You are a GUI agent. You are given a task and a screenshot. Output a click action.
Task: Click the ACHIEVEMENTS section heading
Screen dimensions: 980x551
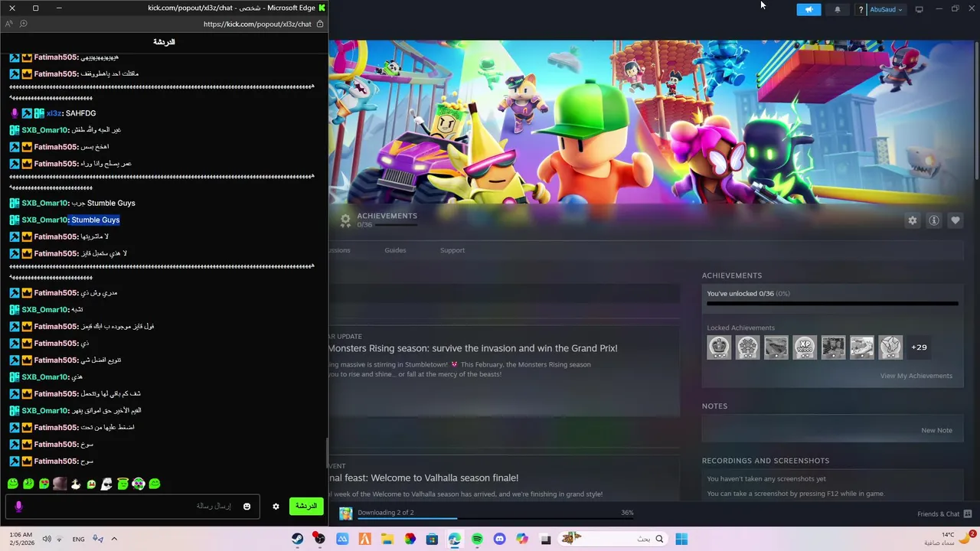(x=732, y=275)
